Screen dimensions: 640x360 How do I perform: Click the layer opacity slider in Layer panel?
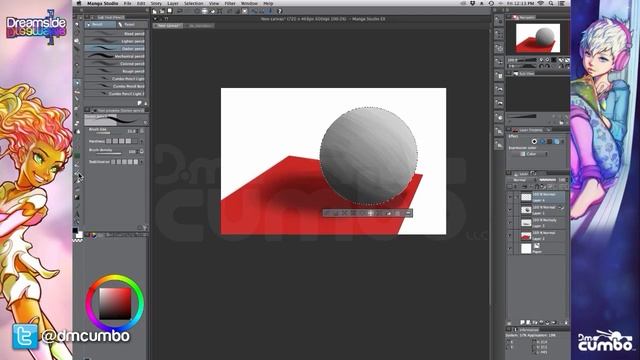tap(547, 180)
